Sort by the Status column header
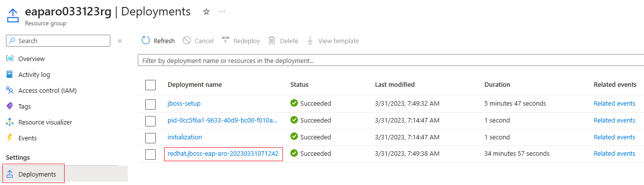The width and height of the screenshot is (644, 185). (299, 85)
